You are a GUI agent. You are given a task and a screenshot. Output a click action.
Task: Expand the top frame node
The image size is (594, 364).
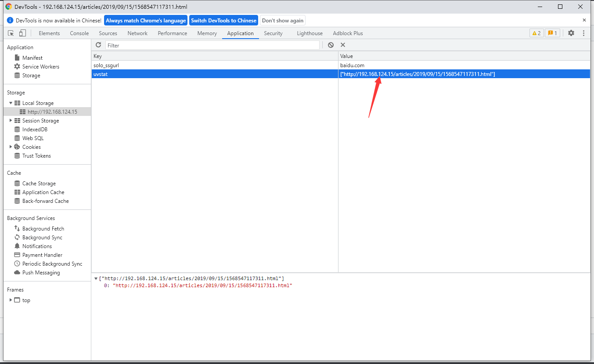pos(11,300)
